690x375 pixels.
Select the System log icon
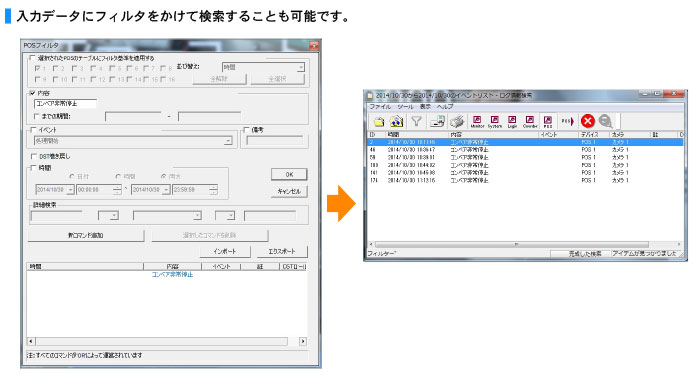pos(495,121)
